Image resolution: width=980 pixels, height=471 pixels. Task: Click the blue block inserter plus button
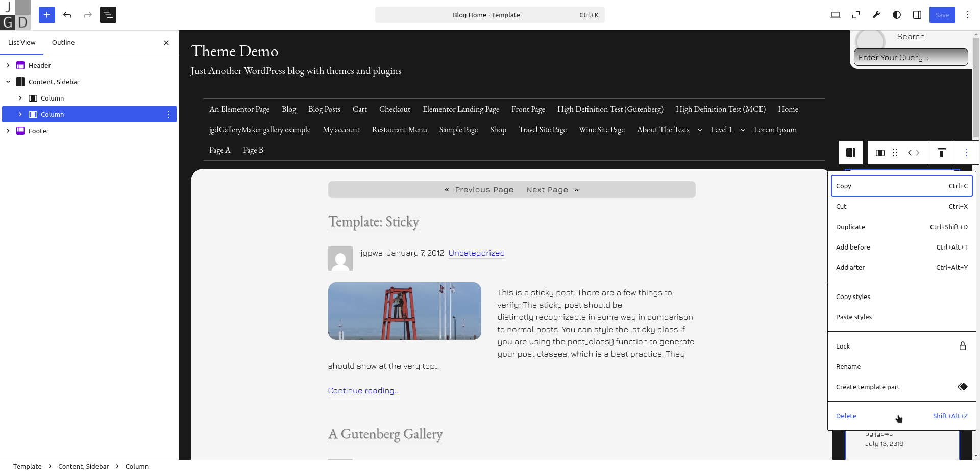click(x=46, y=15)
